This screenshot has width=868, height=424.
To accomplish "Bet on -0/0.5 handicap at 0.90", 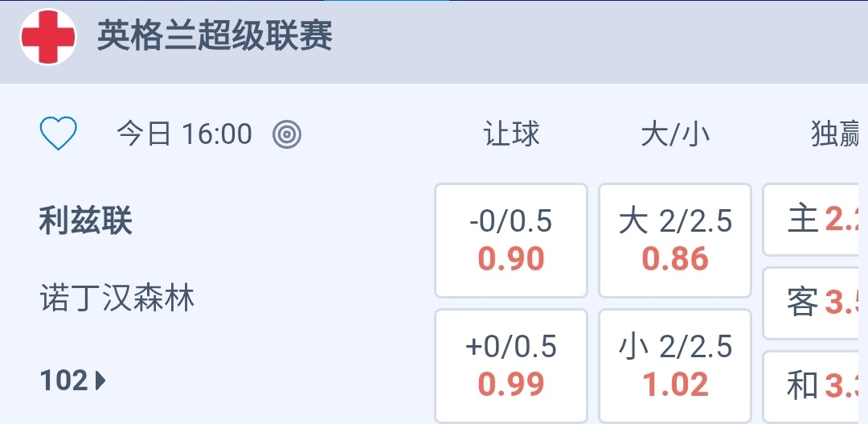I will [511, 241].
